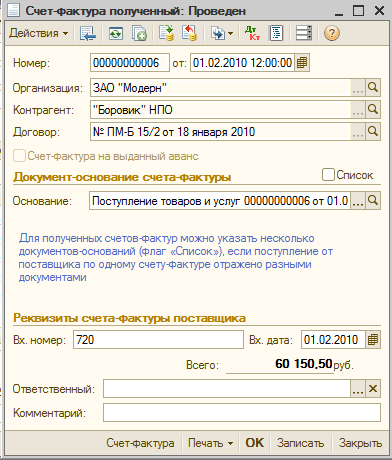Open the Печать dropdown menu

pyautogui.click(x=210, y=443)
